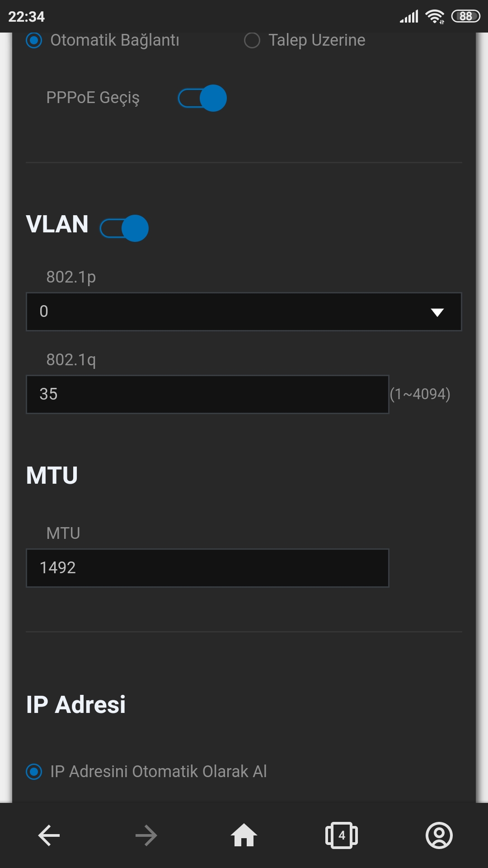Open the tabs switcher showing 4
Viewport: 488px width, 868px height.
[x=342, y=835]
